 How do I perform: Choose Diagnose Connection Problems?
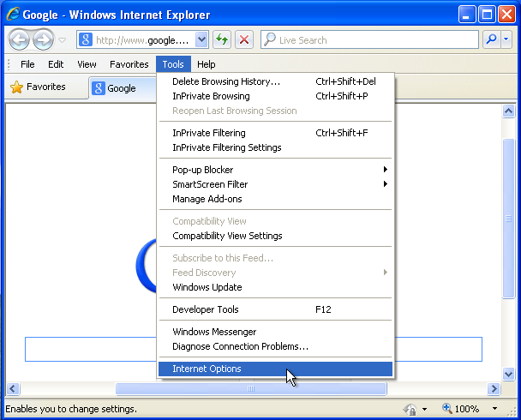275,346
